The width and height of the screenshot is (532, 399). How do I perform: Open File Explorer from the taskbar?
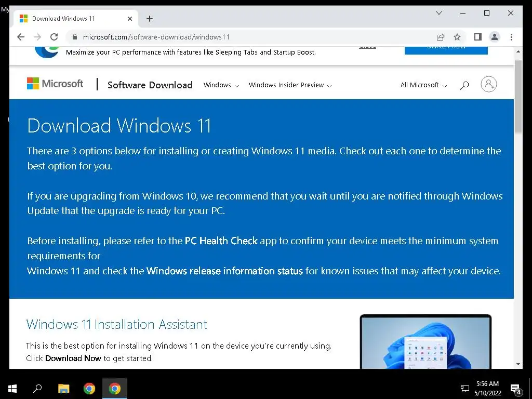[x=63, y=389]
